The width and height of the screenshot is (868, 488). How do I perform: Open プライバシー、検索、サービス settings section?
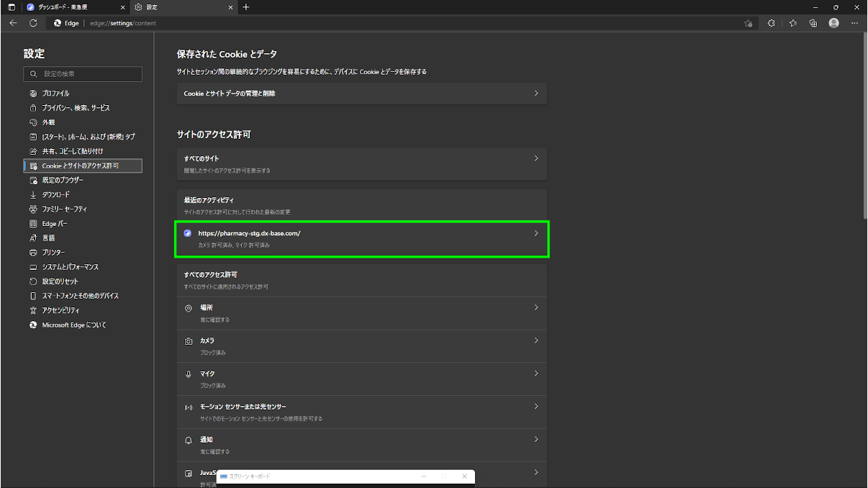[76, 108]
